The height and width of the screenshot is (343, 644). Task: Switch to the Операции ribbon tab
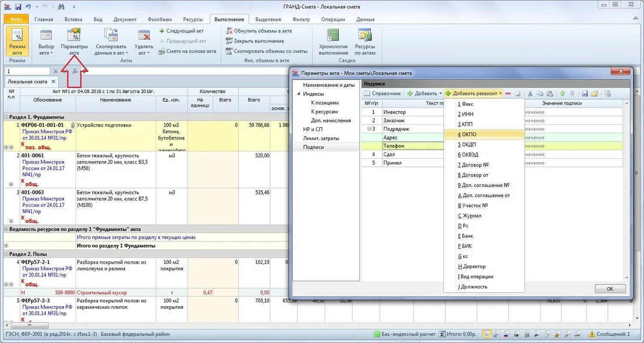[x=333, y=19]
